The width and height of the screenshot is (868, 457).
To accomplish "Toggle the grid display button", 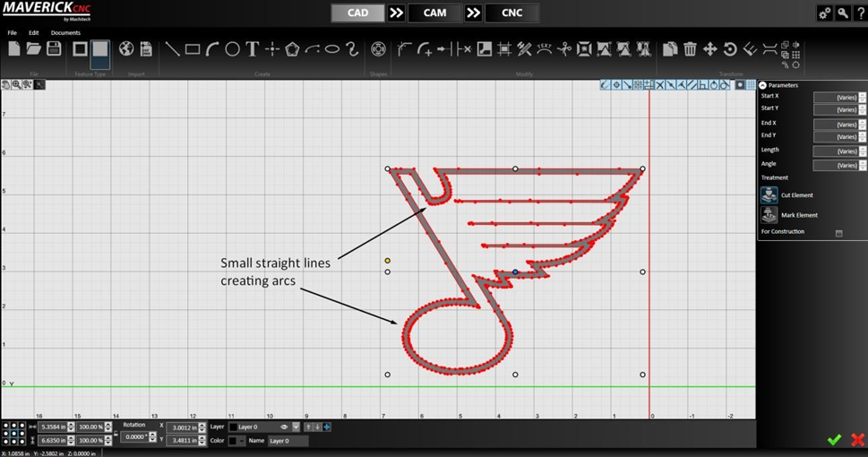I will coord(751,85).
